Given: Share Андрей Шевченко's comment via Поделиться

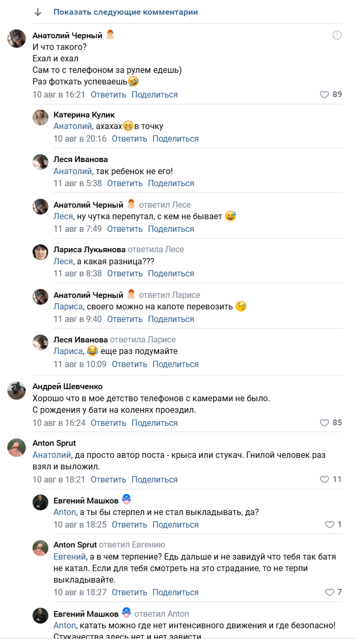Looking at the screenshot, I should [154, 422].
